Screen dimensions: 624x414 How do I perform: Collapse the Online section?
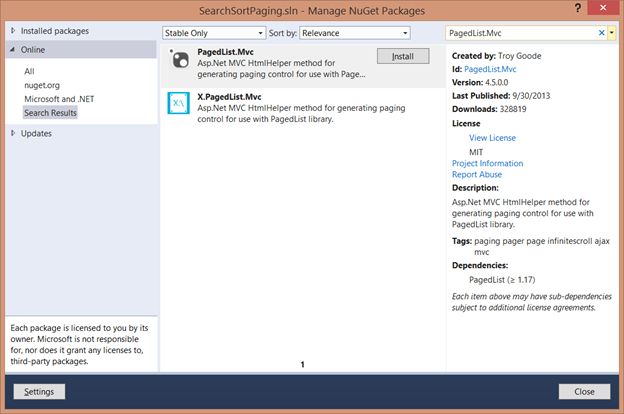point(13,50)
